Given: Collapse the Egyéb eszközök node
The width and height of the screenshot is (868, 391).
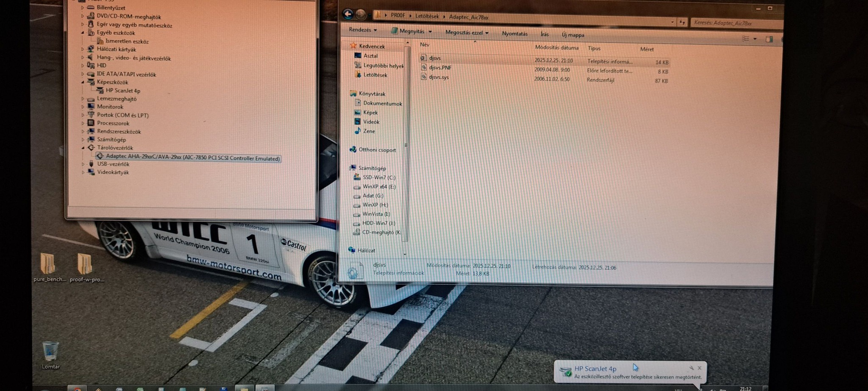Looking at the screenshot, I should tap(82, 33).
